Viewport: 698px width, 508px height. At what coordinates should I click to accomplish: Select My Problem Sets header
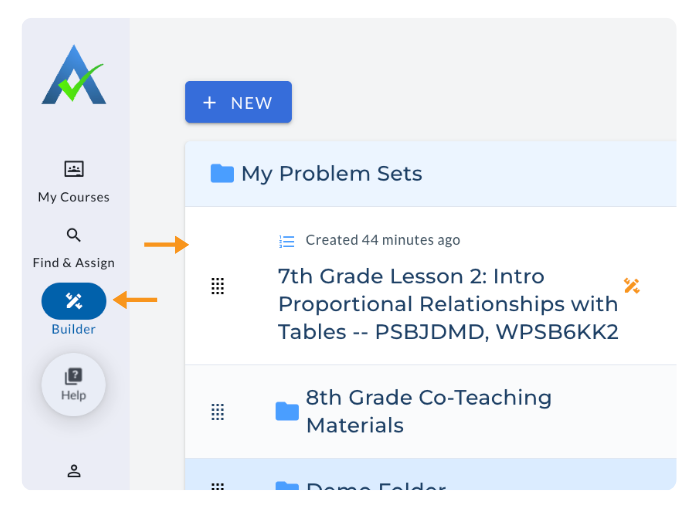331,174
